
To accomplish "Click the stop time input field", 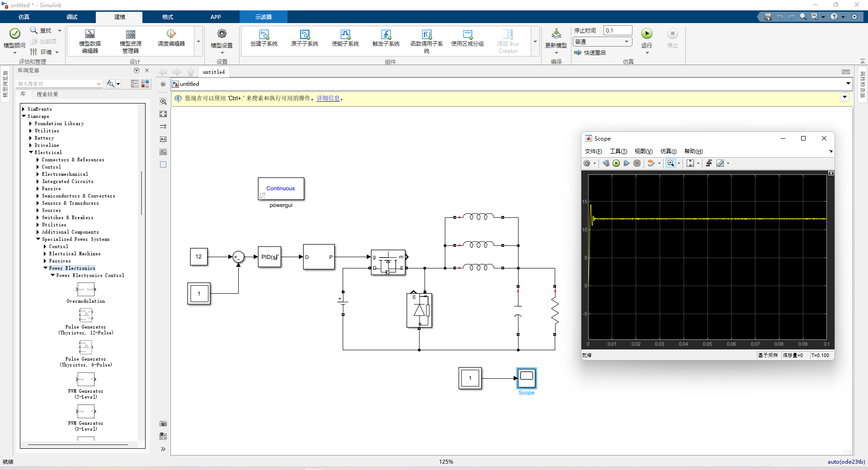I will point(618,30).
